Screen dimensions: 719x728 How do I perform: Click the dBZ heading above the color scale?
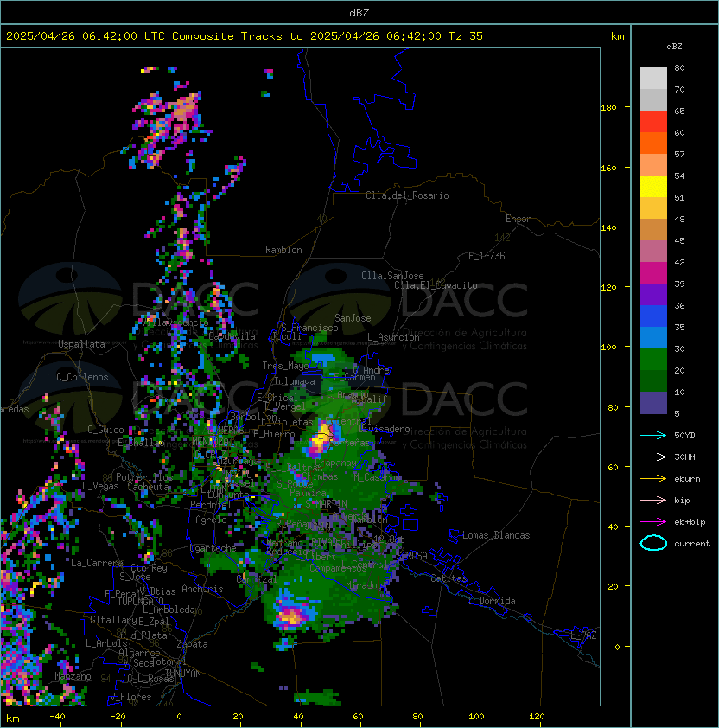674,47
